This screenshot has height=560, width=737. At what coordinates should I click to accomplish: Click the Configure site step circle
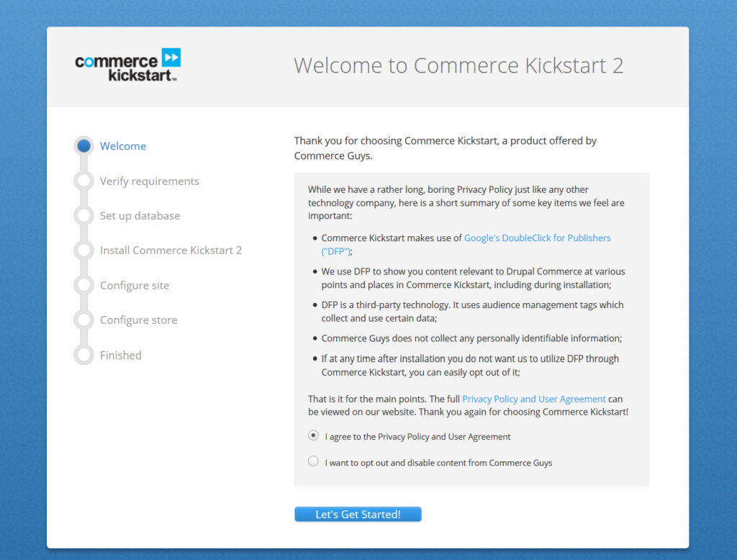click(x=84, y=285)
